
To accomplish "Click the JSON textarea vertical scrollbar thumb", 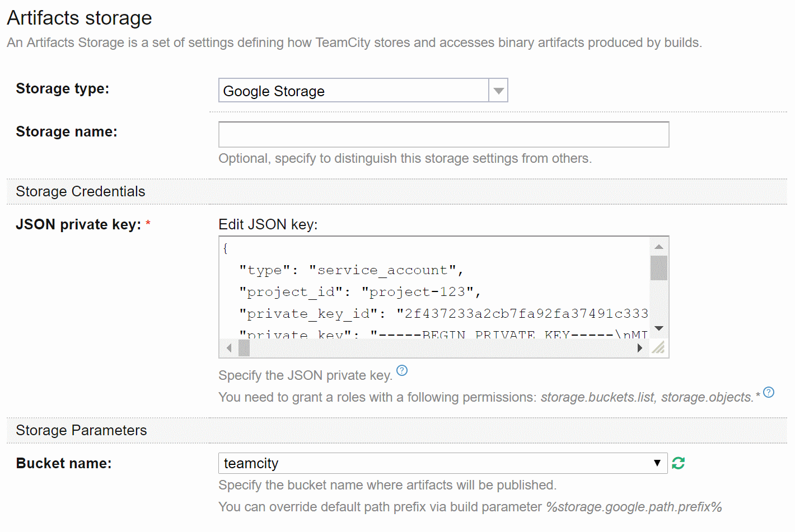I will 659,267.
